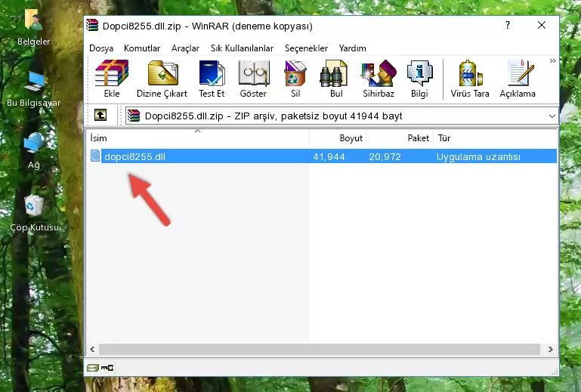Expand the toolbar overflow chevron

click(553, 60)
